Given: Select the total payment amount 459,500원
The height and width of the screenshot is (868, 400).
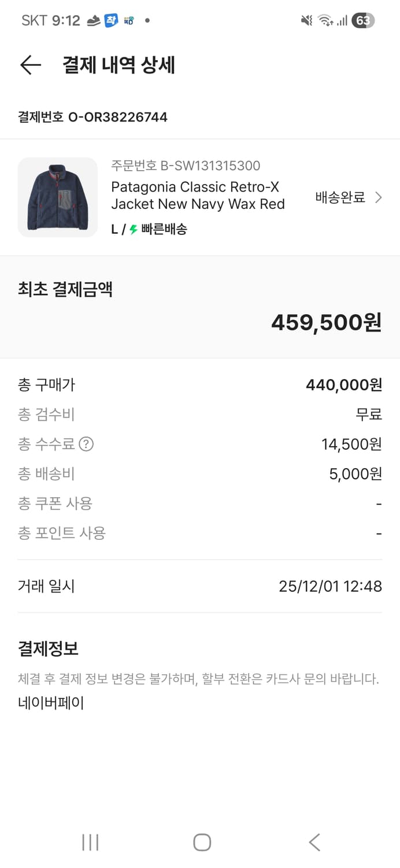Looking at the screenshot, I should click(x=327, y=322).
